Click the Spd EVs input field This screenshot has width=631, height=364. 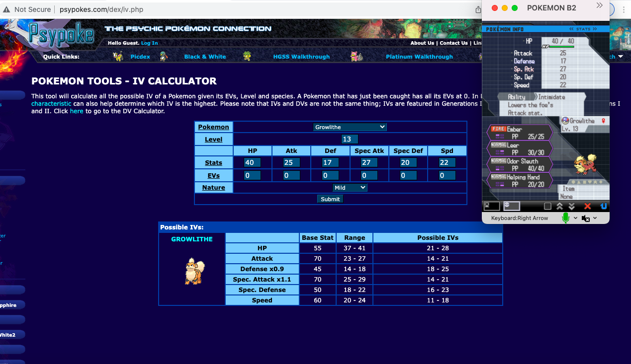coord(447,176)
